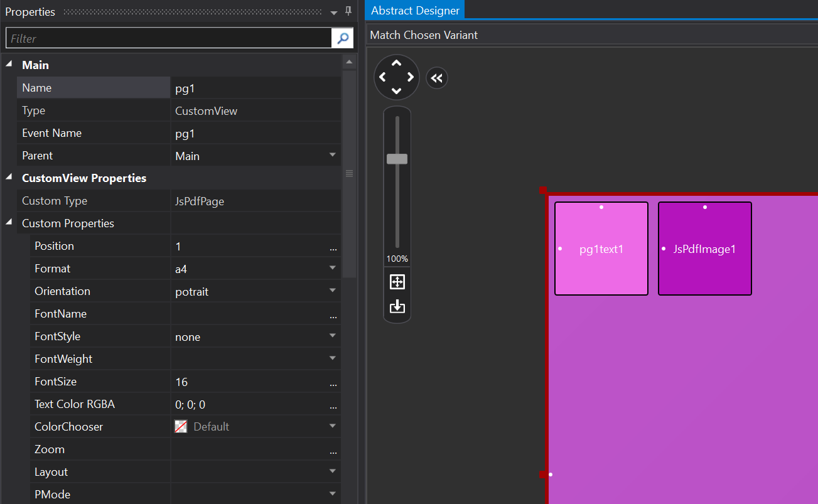The height and width of the screenshot is (504, 818).
Task: Click the Properties panel scrollbar thumb
Action: [x=349, y=174]
